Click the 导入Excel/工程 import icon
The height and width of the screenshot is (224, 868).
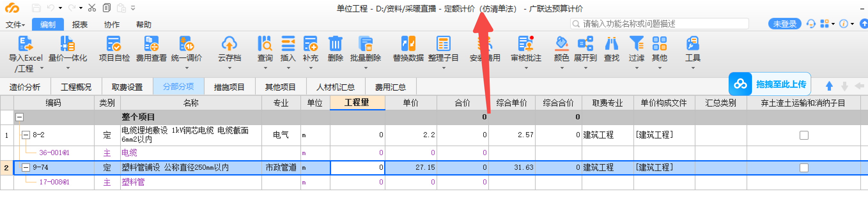click(x=26, y=44)
